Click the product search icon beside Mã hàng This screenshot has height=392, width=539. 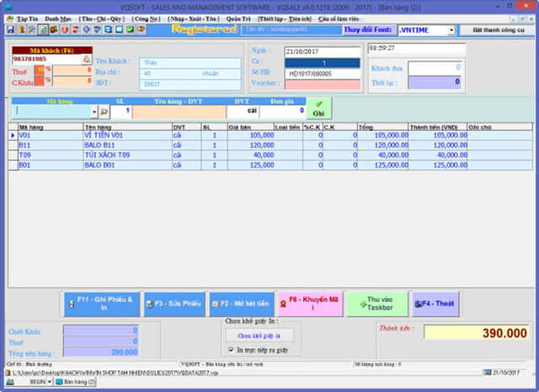(104, 111)
